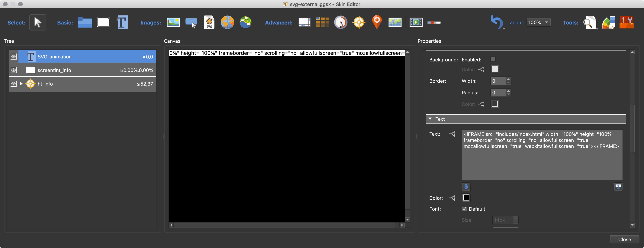Uncheck the Default font checkbox
This screenshot has width=644, height=248.
pos(464,209)
